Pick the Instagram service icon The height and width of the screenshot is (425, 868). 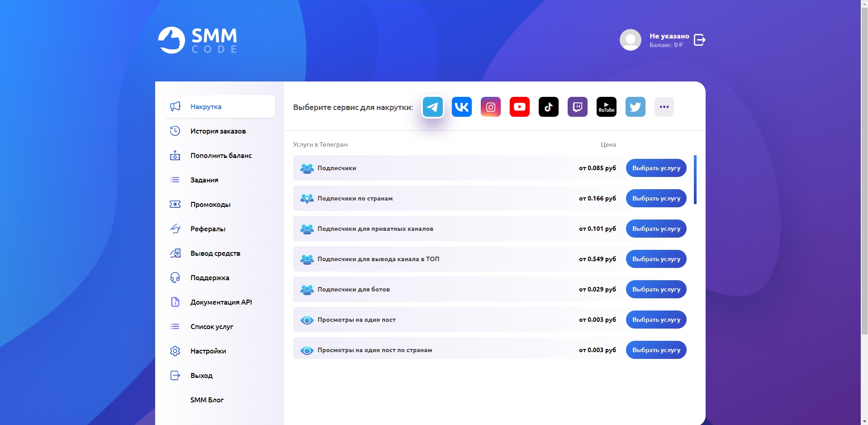491,107
